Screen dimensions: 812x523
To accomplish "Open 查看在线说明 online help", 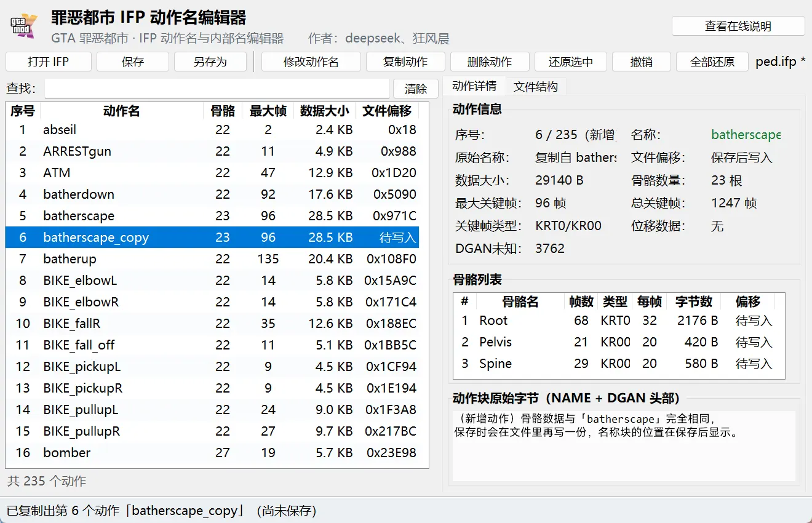I will click(x=738, y=26).
